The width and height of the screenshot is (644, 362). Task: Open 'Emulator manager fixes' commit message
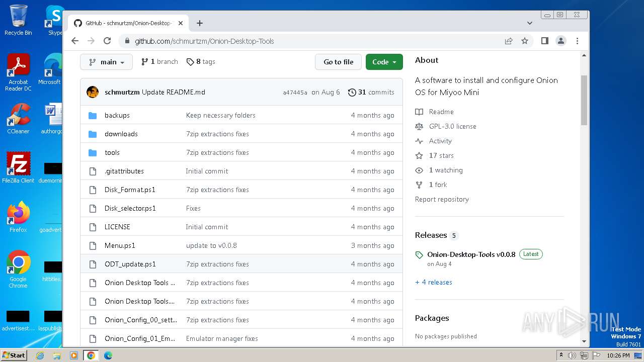[x=222, y=338]
